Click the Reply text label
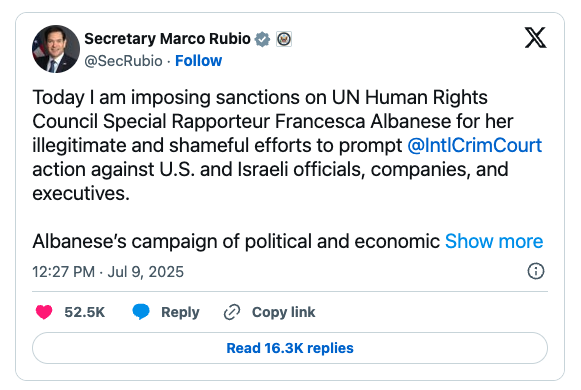Viewport: 581px width, 390px height. pos(180,312)
